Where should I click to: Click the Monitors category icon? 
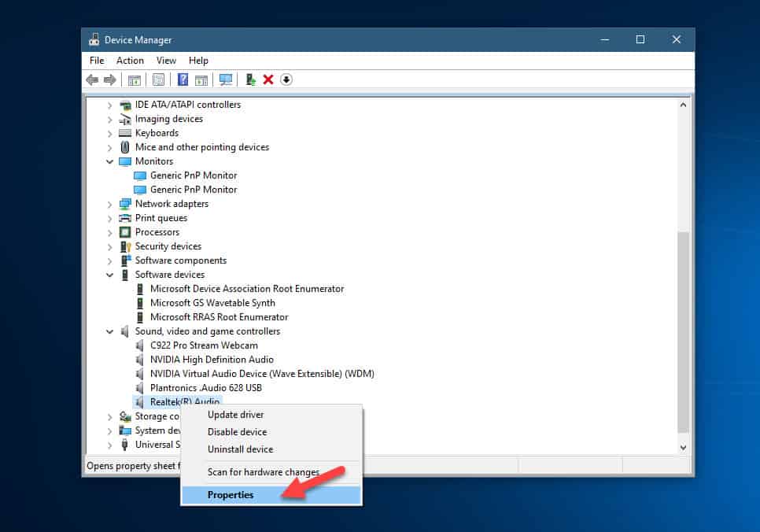point(125,161)
